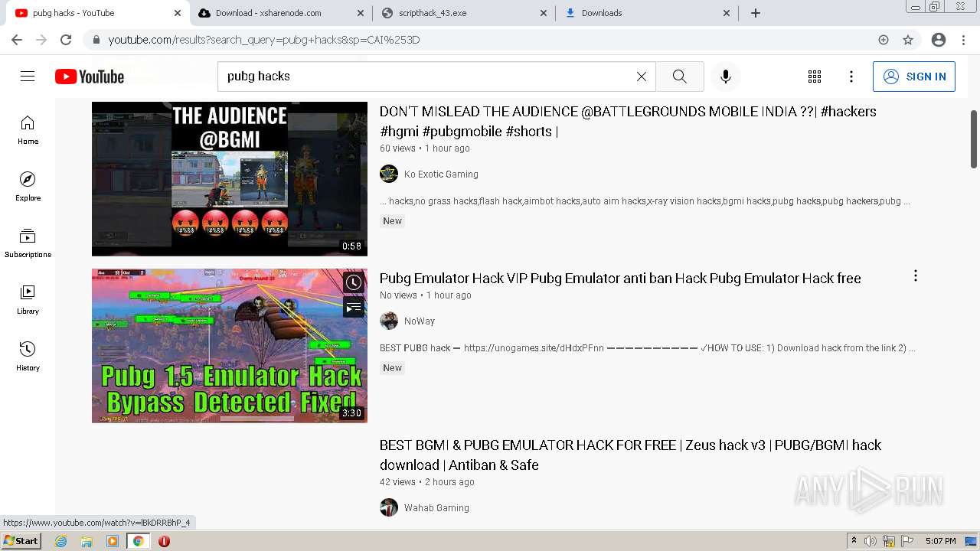Open DON'T MISLEAD THE AUDIENCE video title
Viewport: 980px width, 551px height.
628,121
